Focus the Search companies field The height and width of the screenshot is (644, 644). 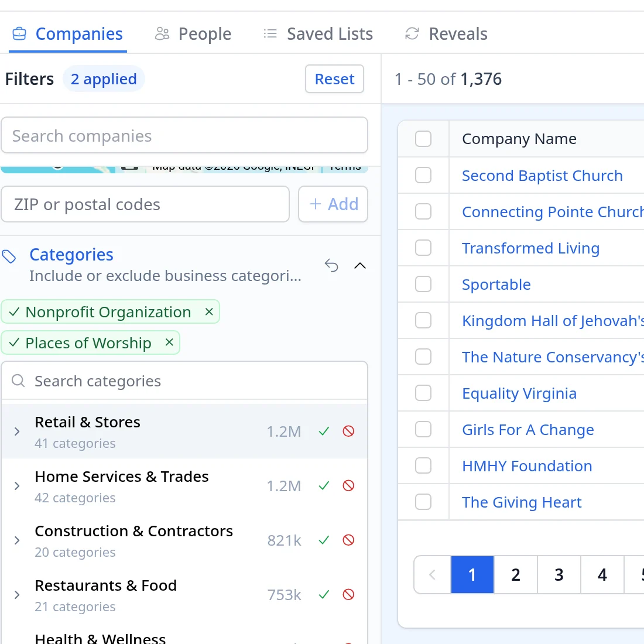pyautogui.click(x=184, y=136)
